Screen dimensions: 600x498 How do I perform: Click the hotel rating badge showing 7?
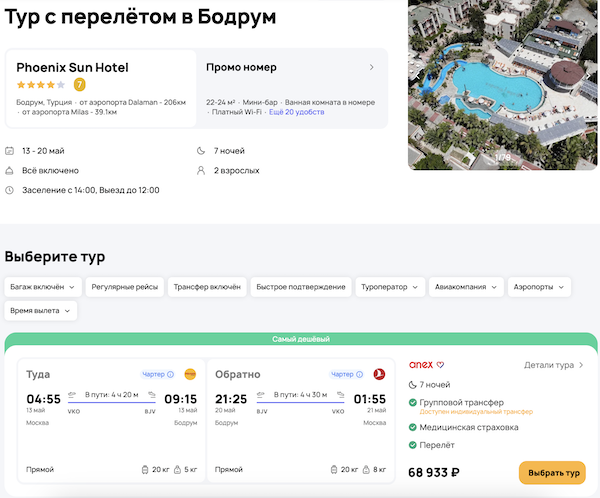pyautogui.click(x=80, y=85)
